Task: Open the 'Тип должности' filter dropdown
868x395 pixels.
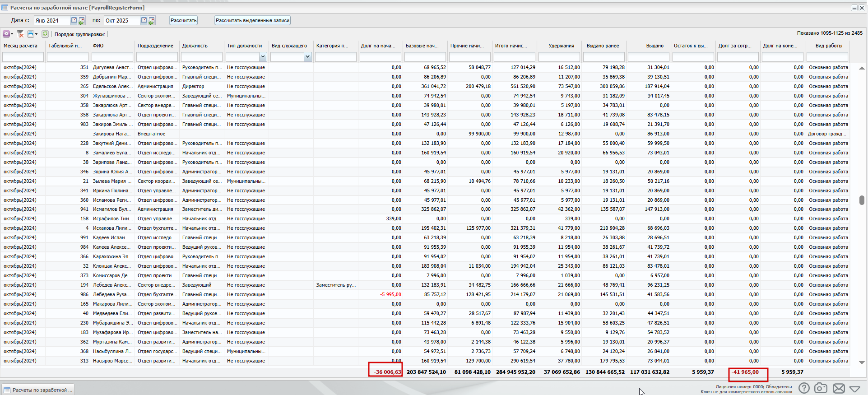Action: coord(263,57)
